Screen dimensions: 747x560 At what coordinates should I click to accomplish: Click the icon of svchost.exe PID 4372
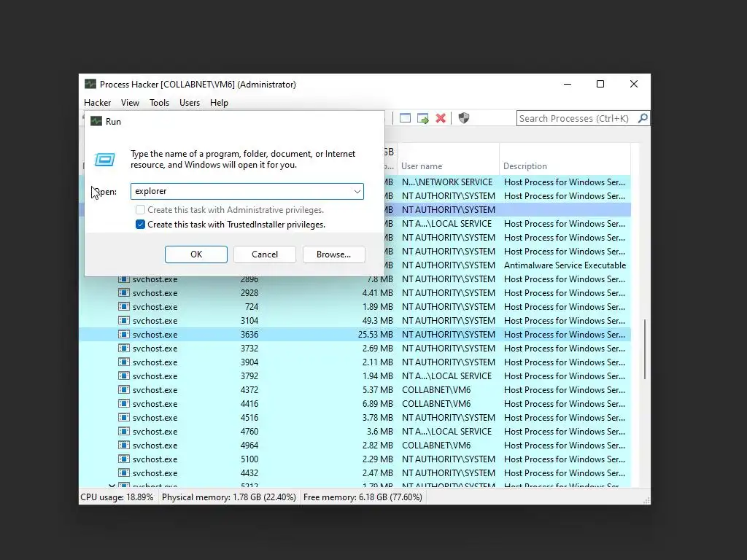(x=124, y=389)
